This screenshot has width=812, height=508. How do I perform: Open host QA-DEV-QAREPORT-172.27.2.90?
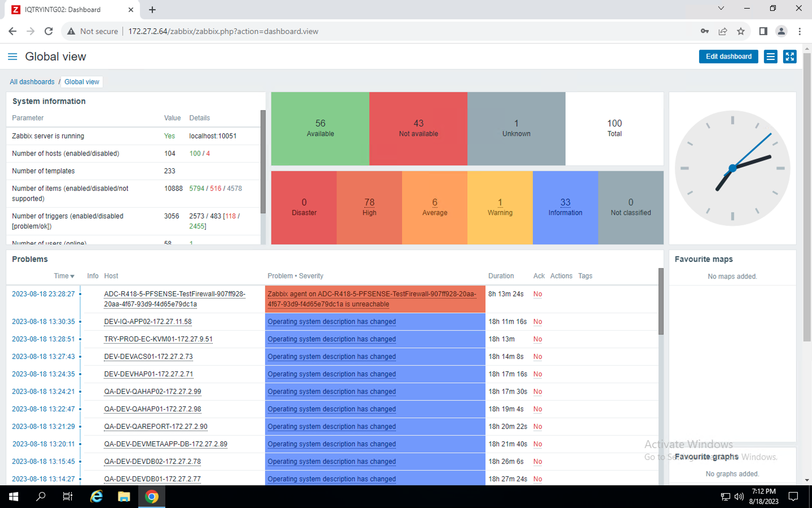pos(156,426)
